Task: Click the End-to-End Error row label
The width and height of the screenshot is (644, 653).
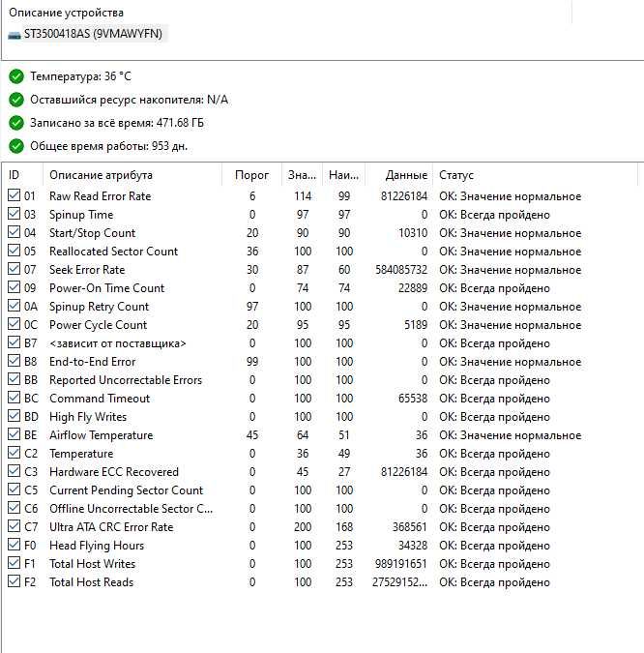Action: point(93,362)
